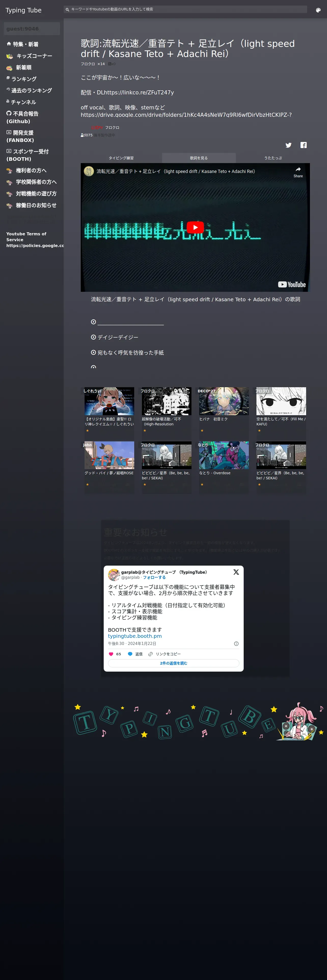This screenshot has height=980, width=327.
Task: Click 2件の返信を読む button
Action: pos(174,663)
